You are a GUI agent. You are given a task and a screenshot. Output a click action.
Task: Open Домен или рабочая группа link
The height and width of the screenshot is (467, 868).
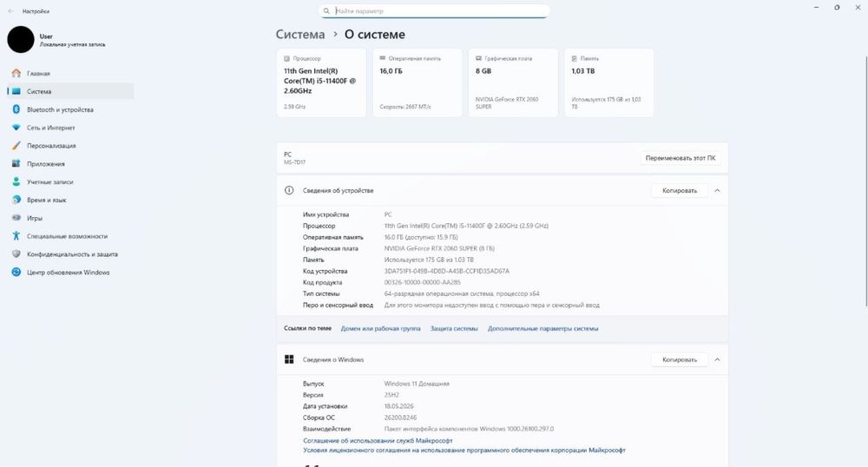point(380,329)
